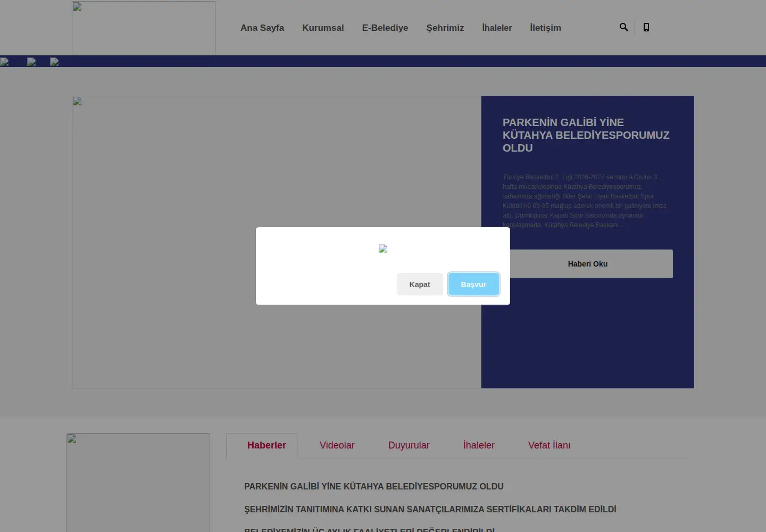Open the search magnifier icon
Image resolution: width=766 pixels, height=532 pixels.
pos(623,27)
